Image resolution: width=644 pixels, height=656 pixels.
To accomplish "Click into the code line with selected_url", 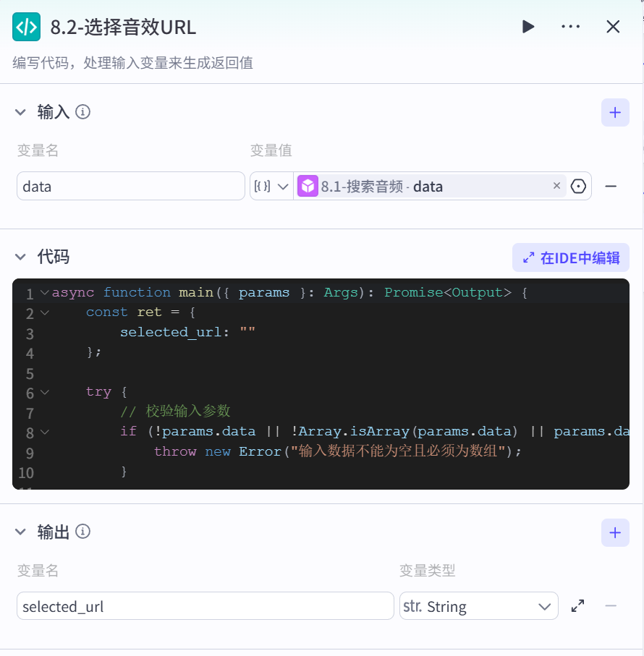I will click(x=187, y=332).
